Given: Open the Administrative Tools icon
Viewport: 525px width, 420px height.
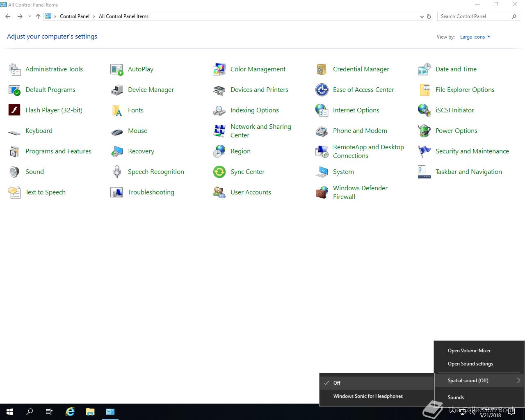Looking at the screenshot, I should [x=14, y=69].
